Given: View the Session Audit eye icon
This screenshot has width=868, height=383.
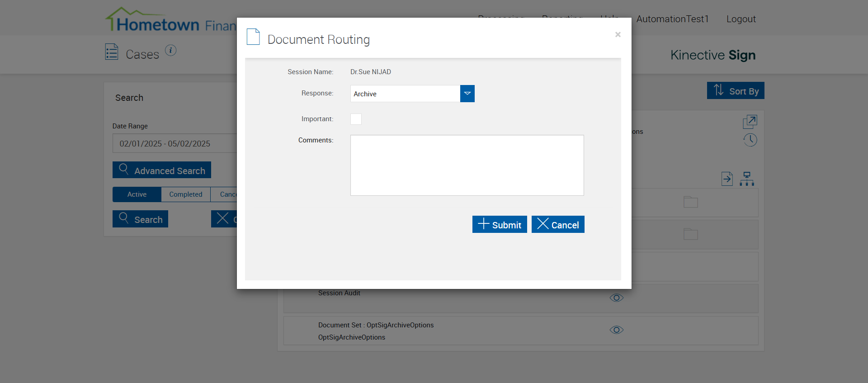Looking at the screenshot, I should pos(616,298).
